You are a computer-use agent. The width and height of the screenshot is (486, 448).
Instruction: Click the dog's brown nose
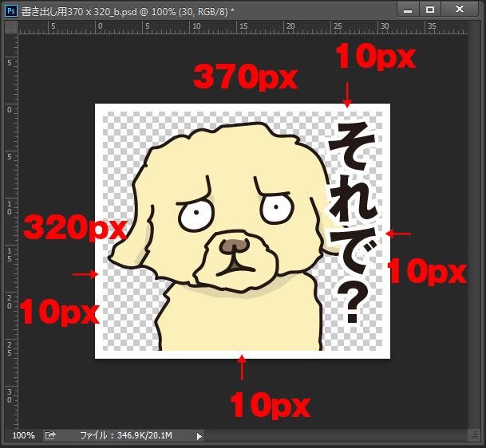[x=232, y=246]
